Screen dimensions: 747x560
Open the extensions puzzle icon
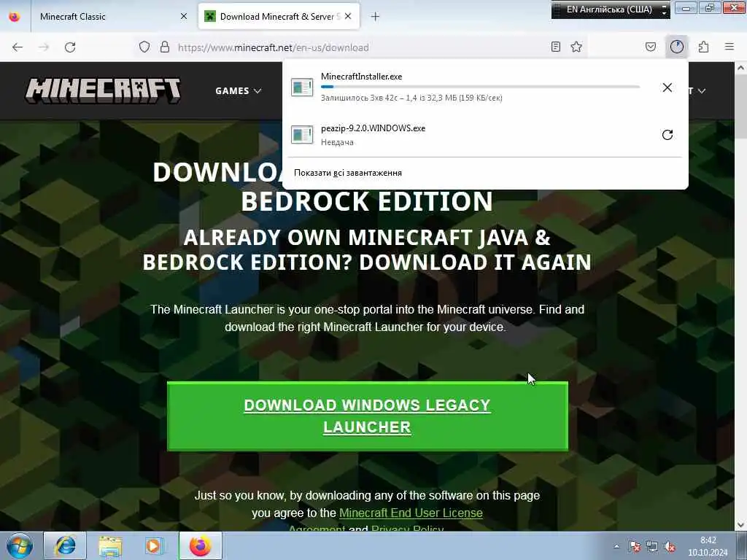click(704, 47)
